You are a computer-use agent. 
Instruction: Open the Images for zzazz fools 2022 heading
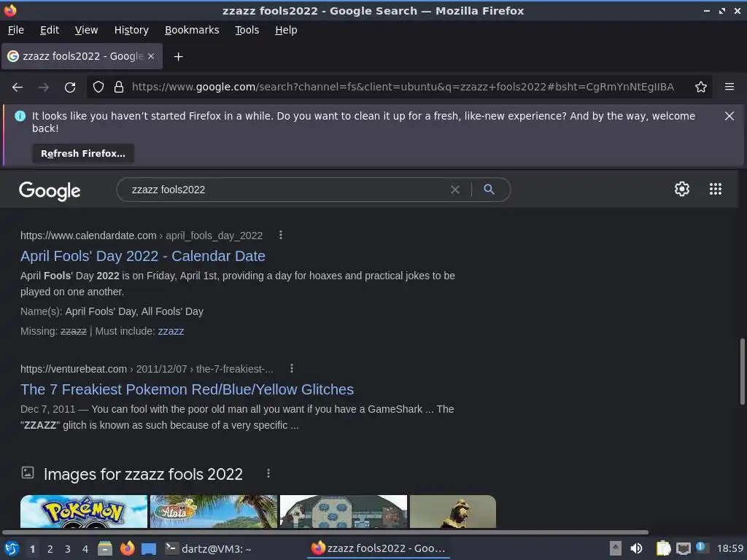click(143, 474)
